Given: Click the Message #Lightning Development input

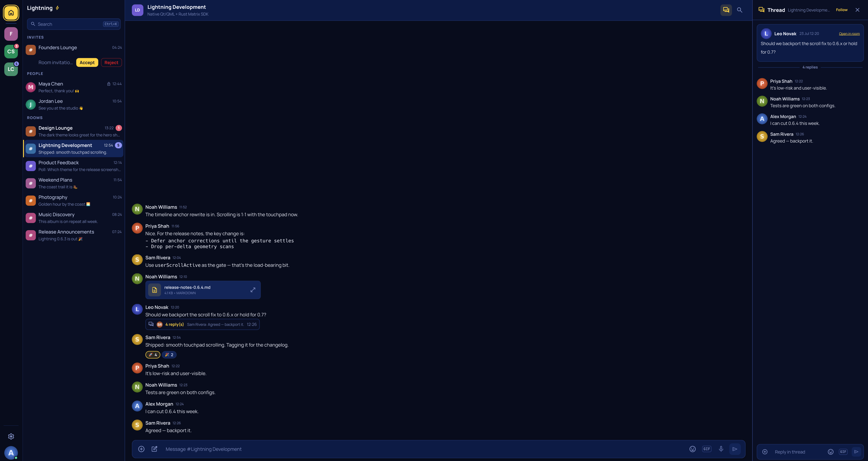Looking at the screenshot, I should 425,449.
